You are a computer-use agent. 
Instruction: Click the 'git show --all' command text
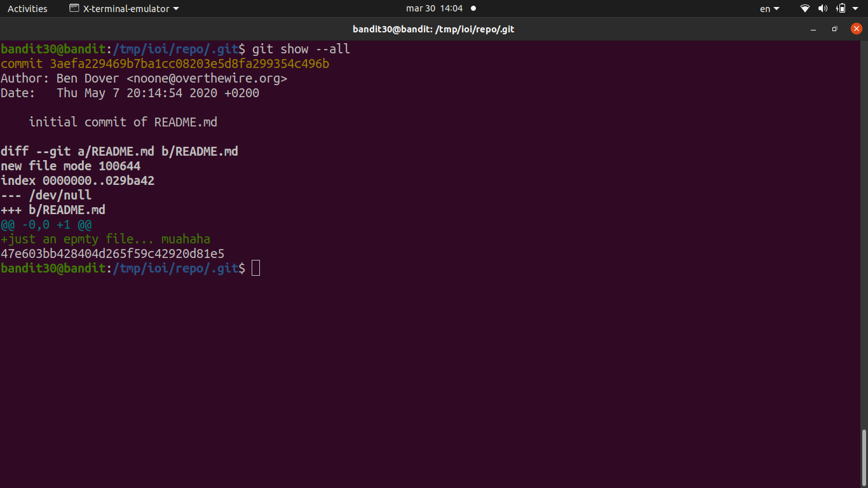pyautogui.click(x=301, y=50)
